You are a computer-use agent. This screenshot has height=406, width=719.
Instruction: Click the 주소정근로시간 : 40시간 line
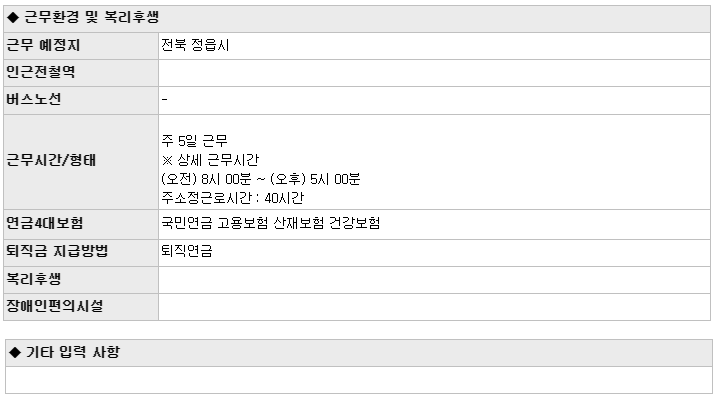click(232, 198)
